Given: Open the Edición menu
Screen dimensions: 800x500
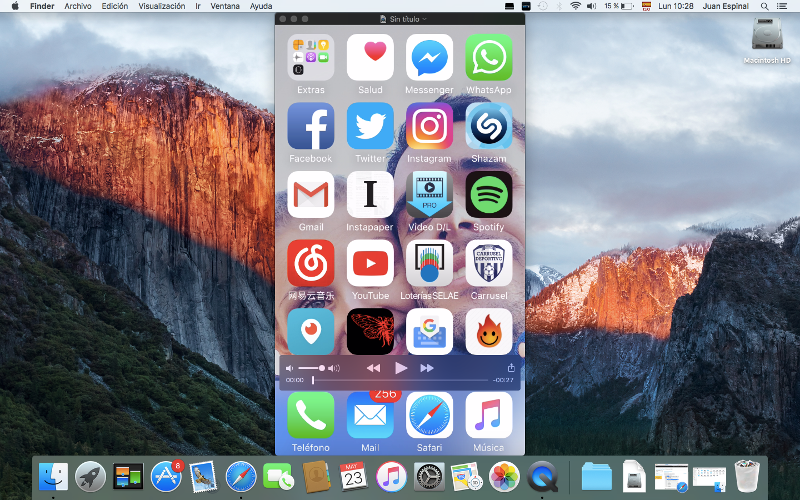Looking at the screenshot, I should pyautogui.click(x=115, y=6).
